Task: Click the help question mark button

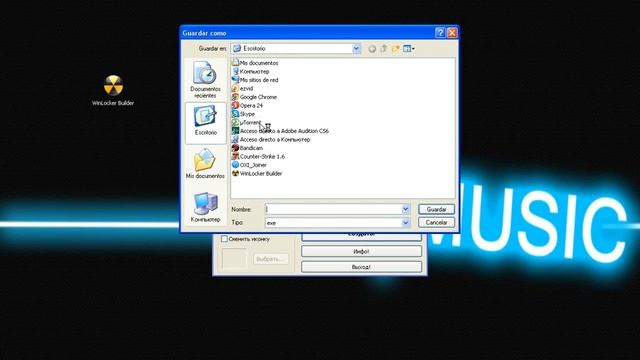Action: click(x=440, y=33)
